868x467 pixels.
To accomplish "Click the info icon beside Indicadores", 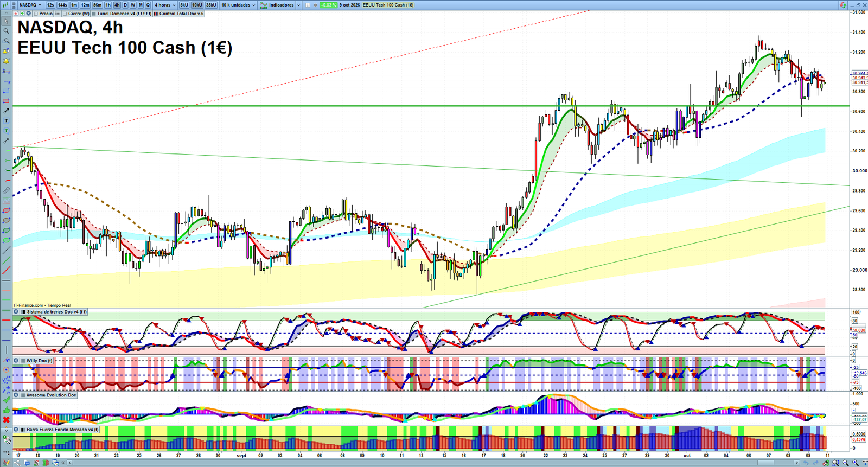I will pyautogui.click(x=308, y=5).
